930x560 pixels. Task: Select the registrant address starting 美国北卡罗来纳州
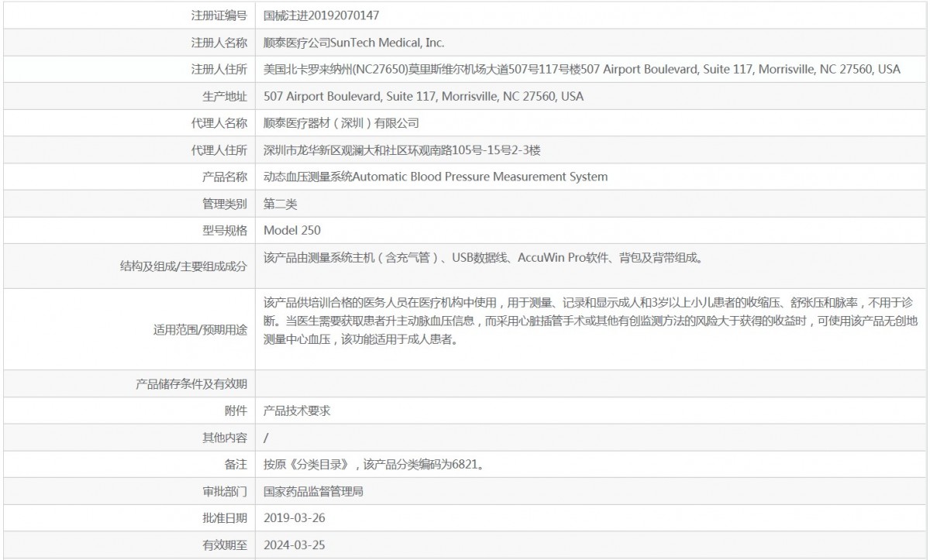coord(582,69)
